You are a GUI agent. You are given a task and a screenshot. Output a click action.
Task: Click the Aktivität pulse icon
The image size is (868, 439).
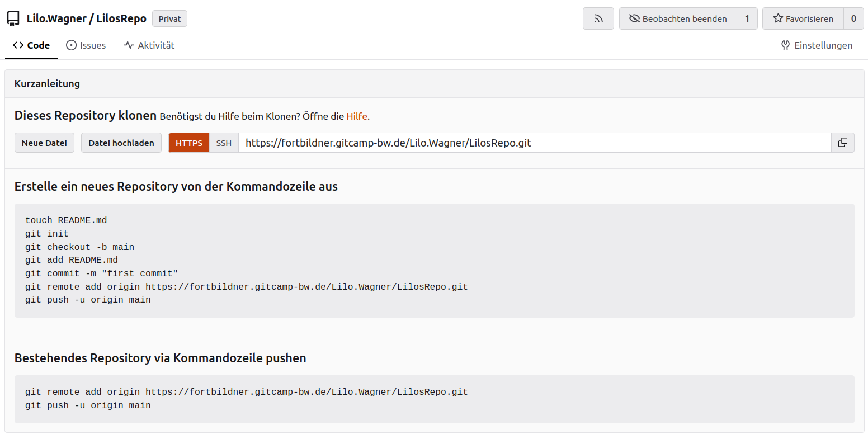click(x=129, y=45)
